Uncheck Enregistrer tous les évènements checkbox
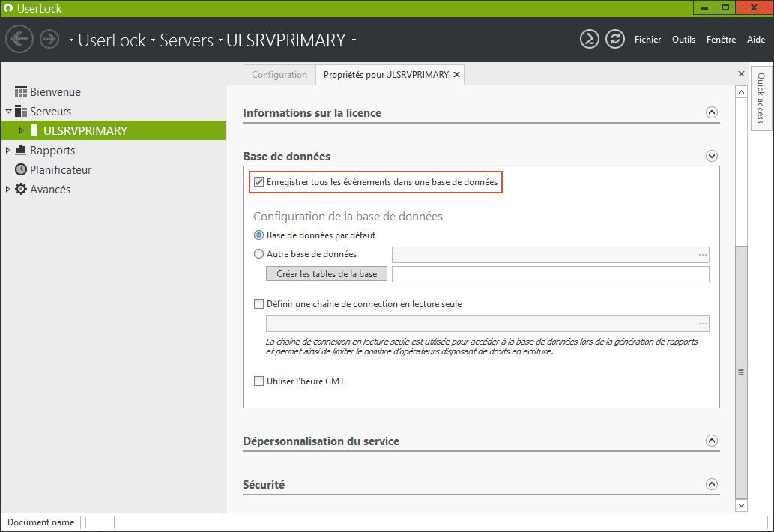The image size is (774, 532). tap(258, 181)
